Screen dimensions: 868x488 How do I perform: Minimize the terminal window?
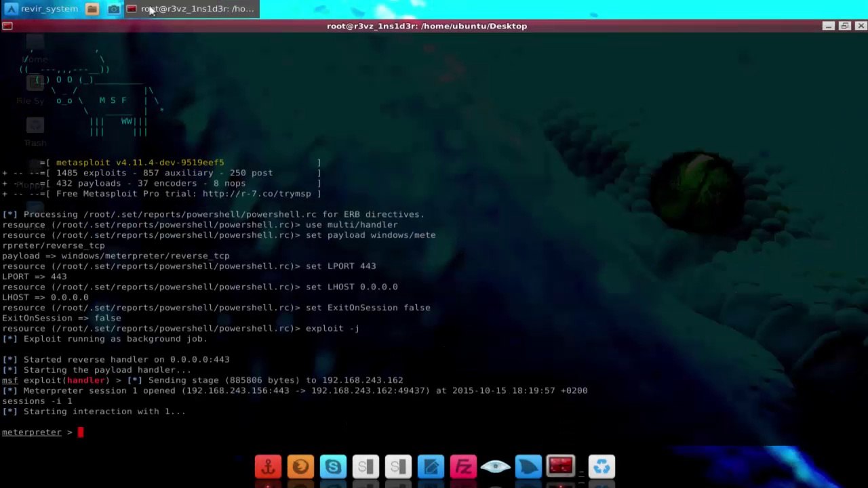[x=828, y=26]
